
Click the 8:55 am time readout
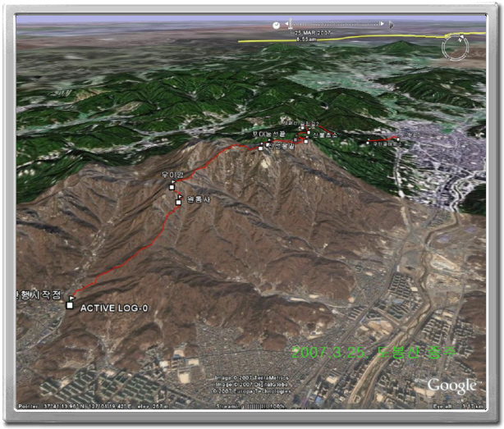coord(307,39)
